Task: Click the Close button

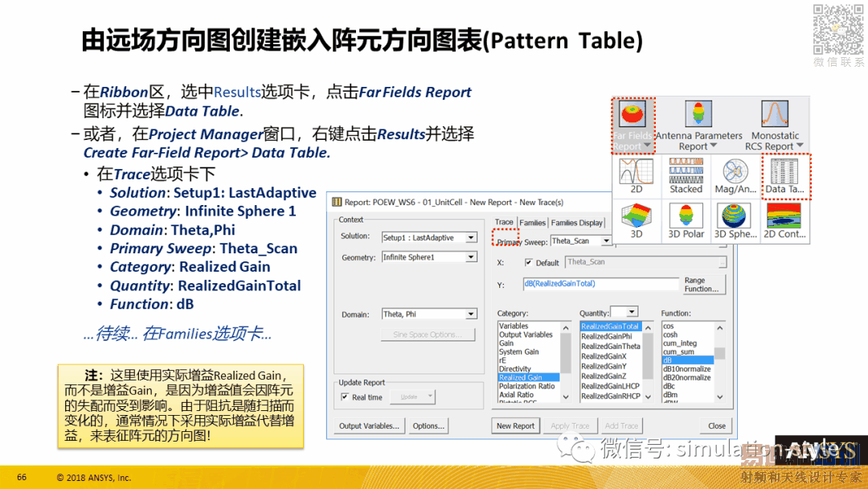Action: (716, 426)
